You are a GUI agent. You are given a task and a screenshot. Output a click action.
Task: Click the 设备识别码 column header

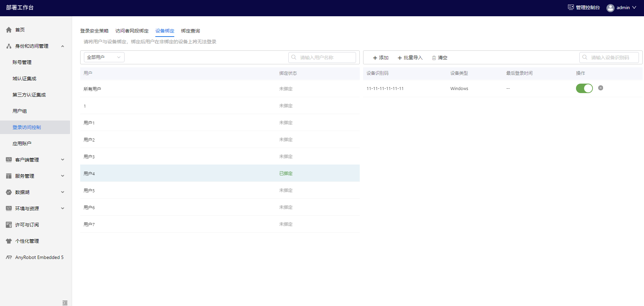tap(377, 73)
